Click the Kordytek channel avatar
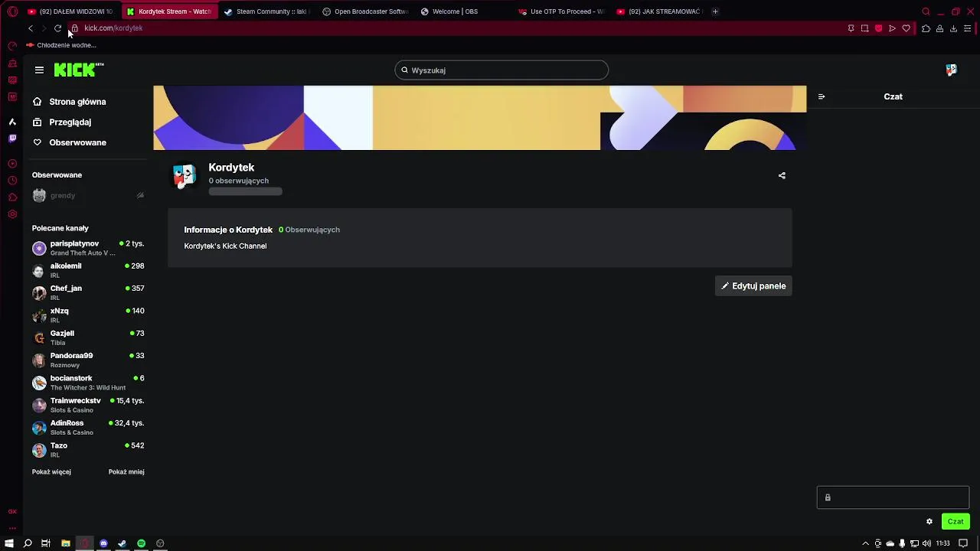Image resolution: width=980 pixels, height=551 pixels. point(184,176)
